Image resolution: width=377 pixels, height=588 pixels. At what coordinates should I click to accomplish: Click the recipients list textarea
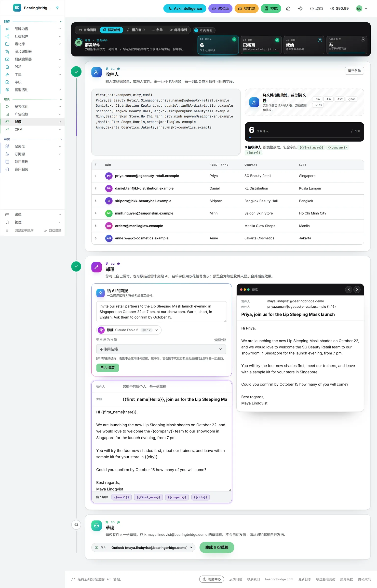point(166,122)
